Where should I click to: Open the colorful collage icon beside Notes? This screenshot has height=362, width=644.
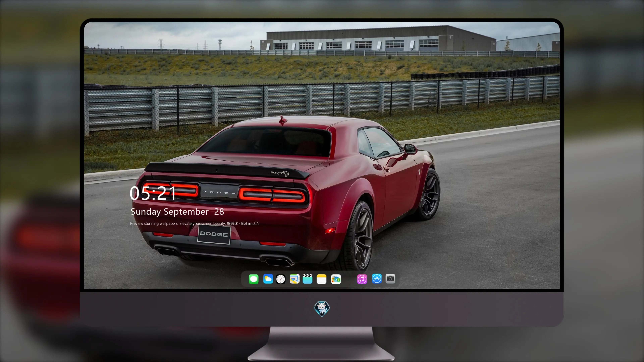click(x=336, y=279)
